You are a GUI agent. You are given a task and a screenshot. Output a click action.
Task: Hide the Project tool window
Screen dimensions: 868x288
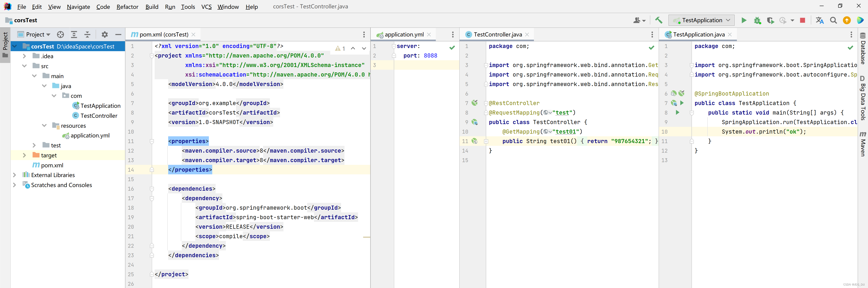pos(118,34)
